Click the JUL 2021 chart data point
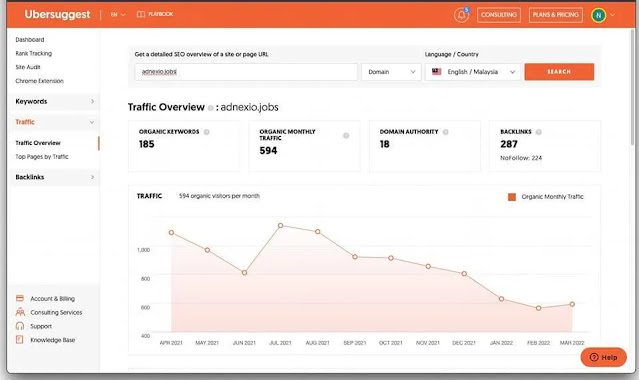The width and height of the screenshot is (639, 380). (x=280, y=225)
